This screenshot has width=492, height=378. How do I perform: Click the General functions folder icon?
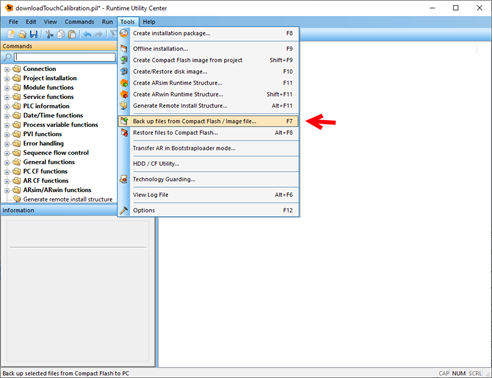click(17, 162)
